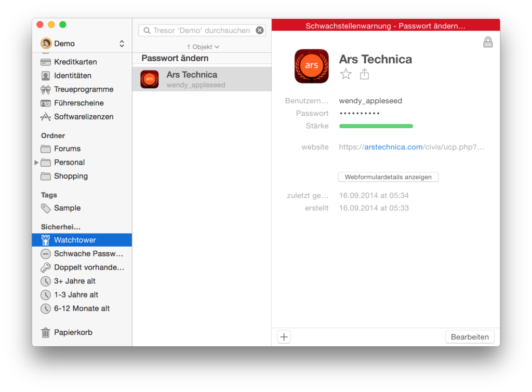Click the Ars Technica list item thumbnail
Viewport: 532px width, 392px height.
click(x=150, y=79)
